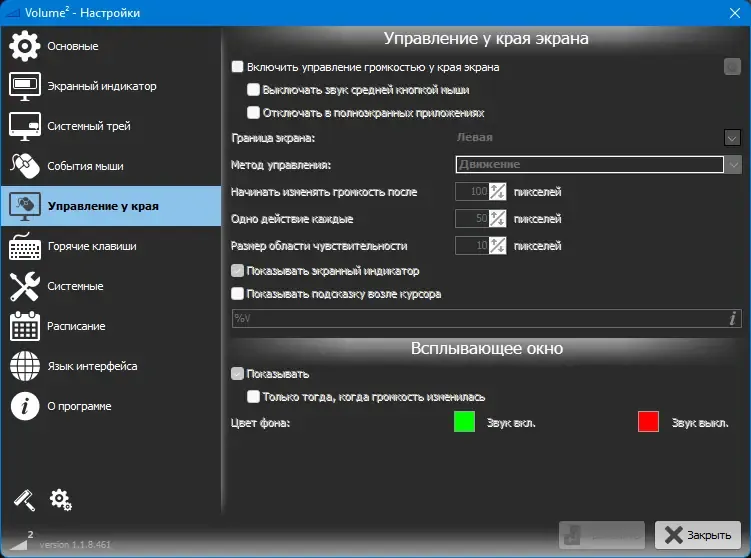Click the Закрыть button
Viewport: 751px width, 558px height.
698,535
